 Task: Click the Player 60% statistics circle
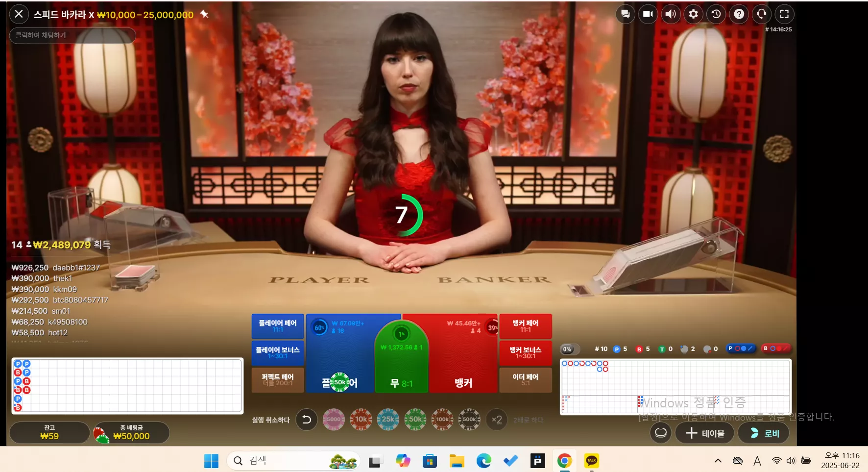click(319, 328)
